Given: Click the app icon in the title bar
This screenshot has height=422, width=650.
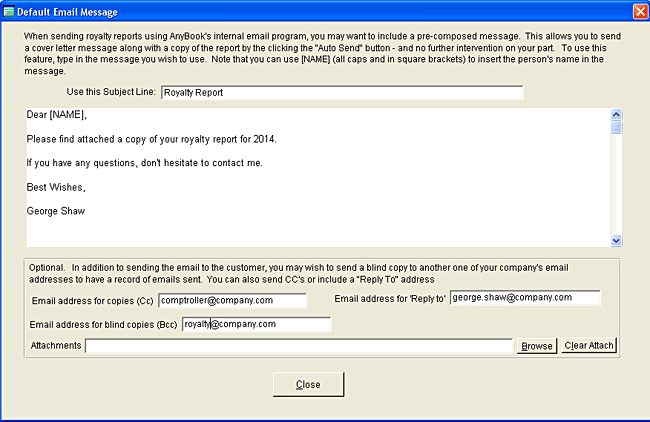Looking at the screenshot, I should [10, 11].
